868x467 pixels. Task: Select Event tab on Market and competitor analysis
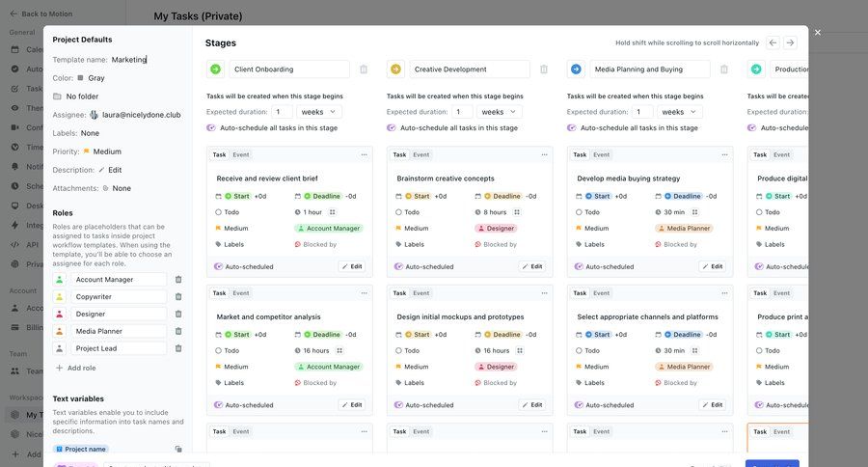pyautogui.click(x=241, y=293)
